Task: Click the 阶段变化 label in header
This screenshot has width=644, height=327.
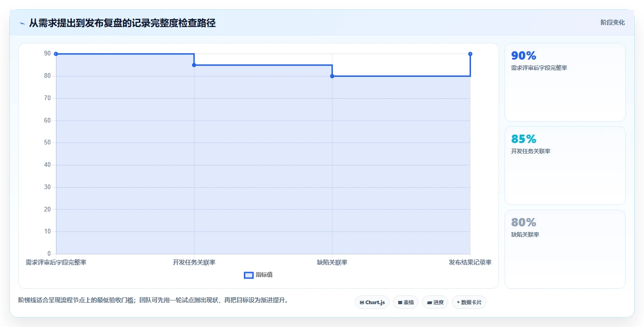Action: [x=613, y=23]
